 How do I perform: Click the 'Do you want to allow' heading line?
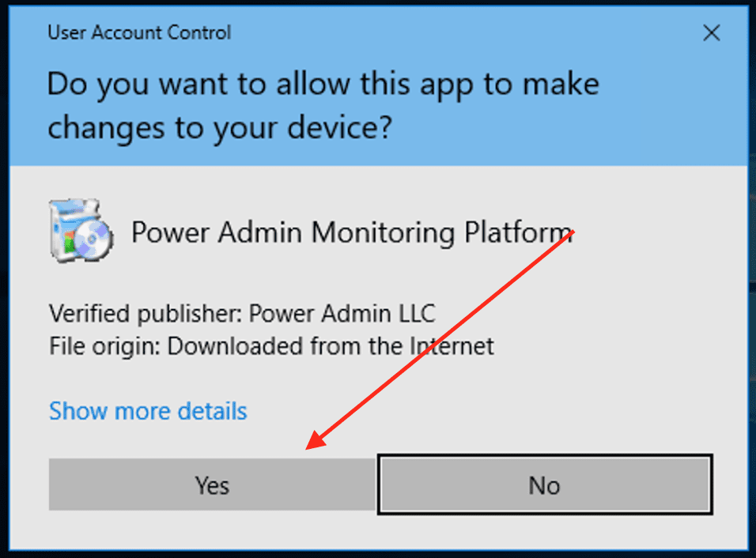coord(323,84)
